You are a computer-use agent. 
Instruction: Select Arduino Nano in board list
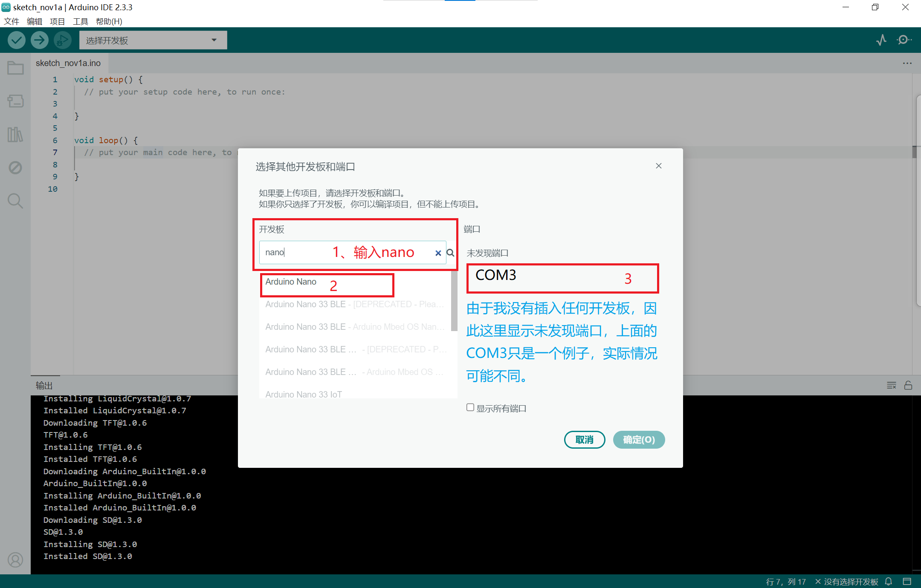(355, 282)
